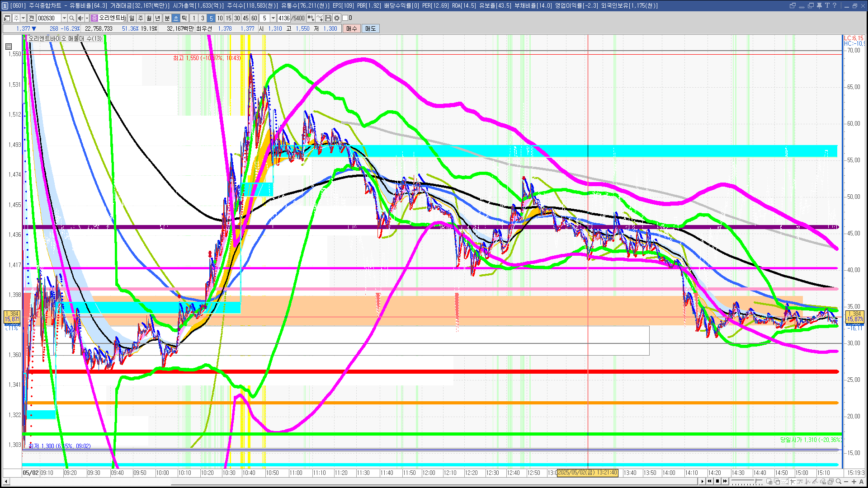Click the stock search magnifier icon
Viewport: 868px width, 488px height.
click(72, 18)
